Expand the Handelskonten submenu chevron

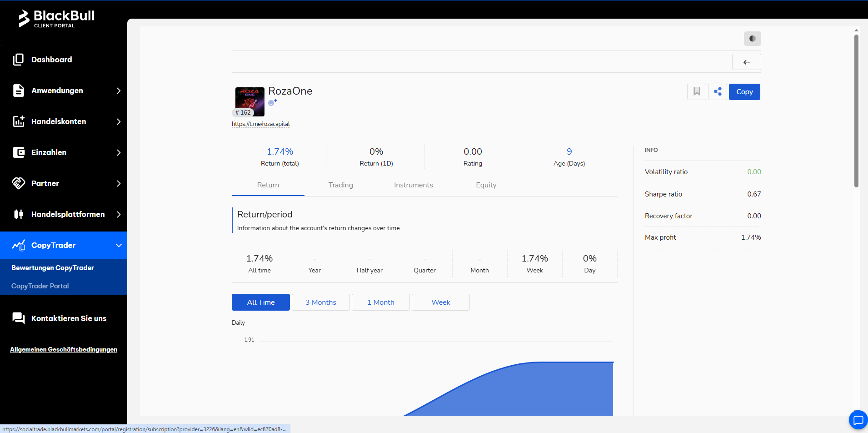pos(119,121)
